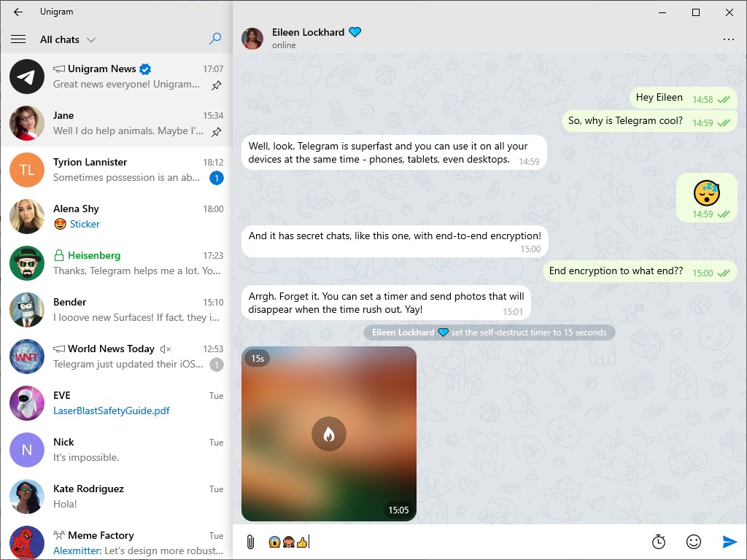
Task: Open the chat with Nick
Action: [x=116, y=450]
